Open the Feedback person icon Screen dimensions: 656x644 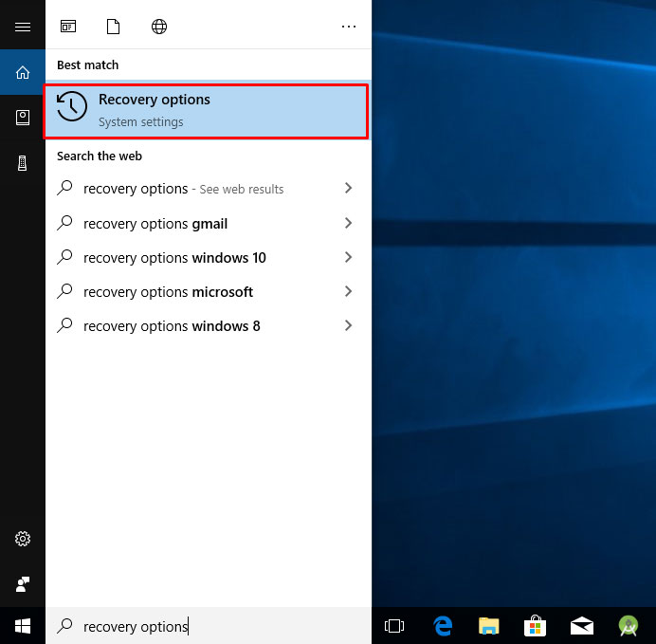click(x=23, y=584)
